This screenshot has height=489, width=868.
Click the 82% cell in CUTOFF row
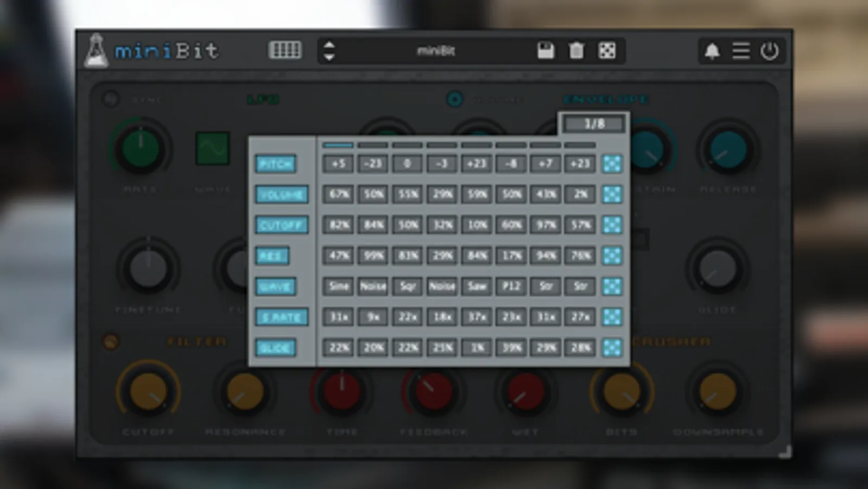click(x=339, y=225)
